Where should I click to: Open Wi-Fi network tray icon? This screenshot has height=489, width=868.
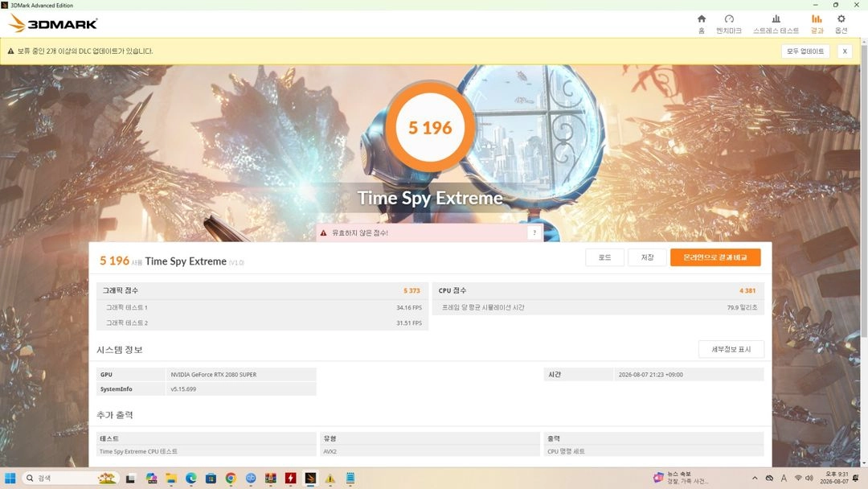coord(798,478)
